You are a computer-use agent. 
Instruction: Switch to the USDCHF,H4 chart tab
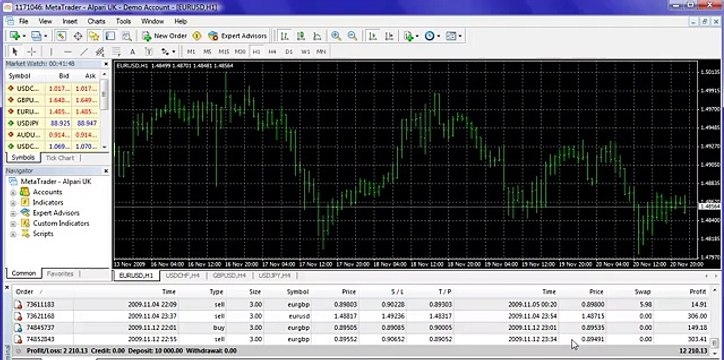pyautogui.click(x=182, y=276)
